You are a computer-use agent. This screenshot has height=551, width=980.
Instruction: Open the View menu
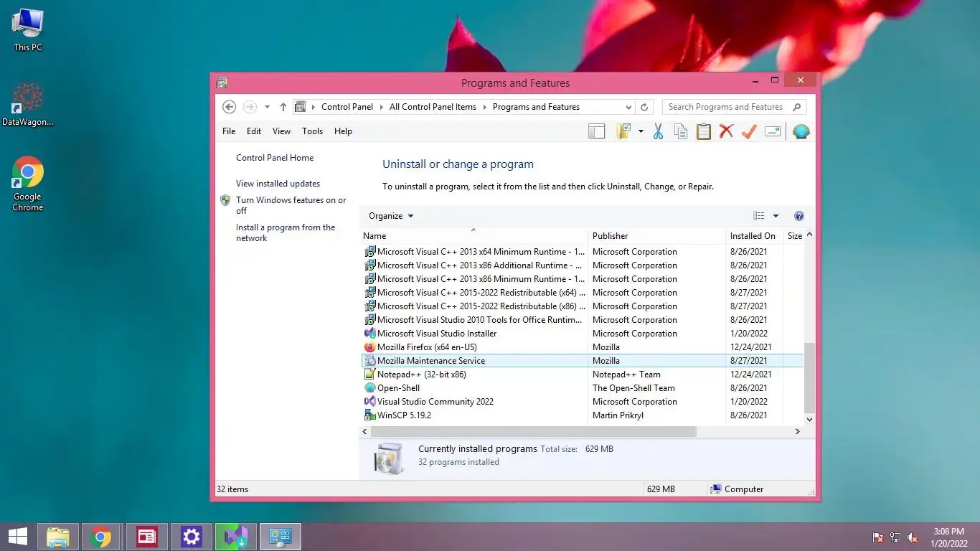(x=281, y=131)
